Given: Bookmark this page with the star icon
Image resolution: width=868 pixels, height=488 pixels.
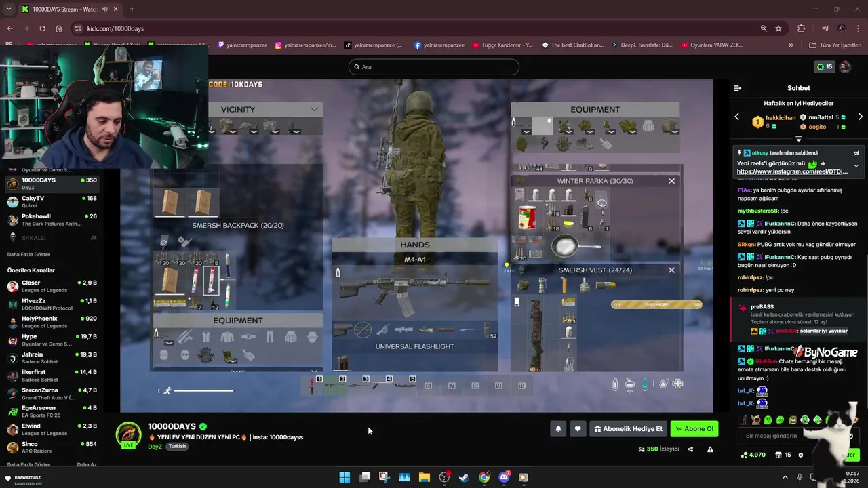Looking at the screenshot, I should [778, 28].
